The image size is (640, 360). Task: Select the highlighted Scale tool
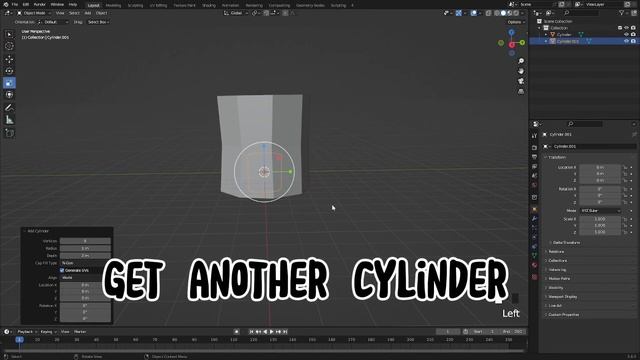click(9, 83)
